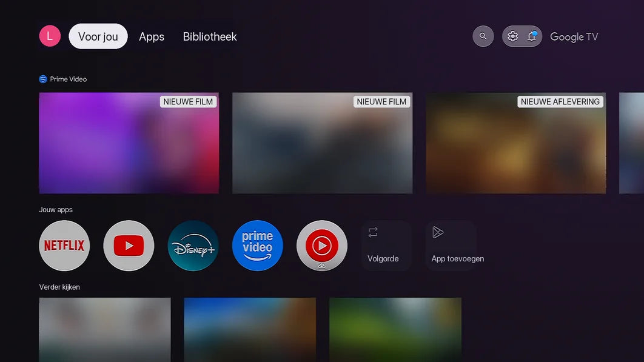Click the Prime Video row label

tap(63, 79)
